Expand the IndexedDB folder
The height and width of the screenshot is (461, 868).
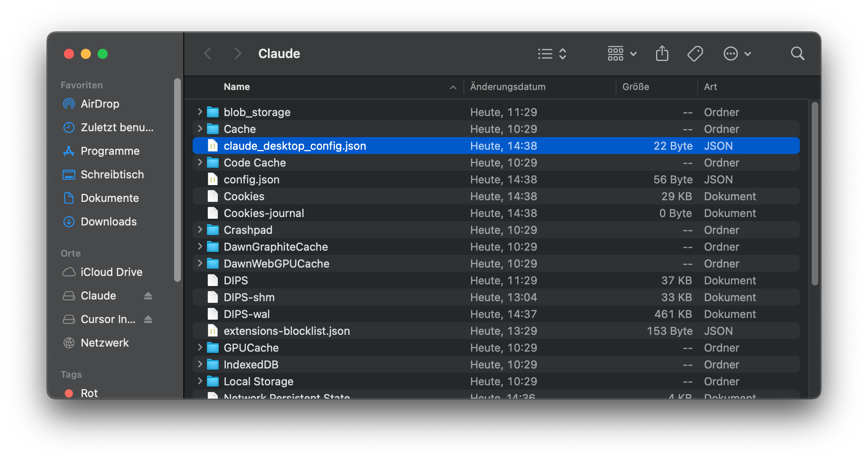[x=200, y=364]
